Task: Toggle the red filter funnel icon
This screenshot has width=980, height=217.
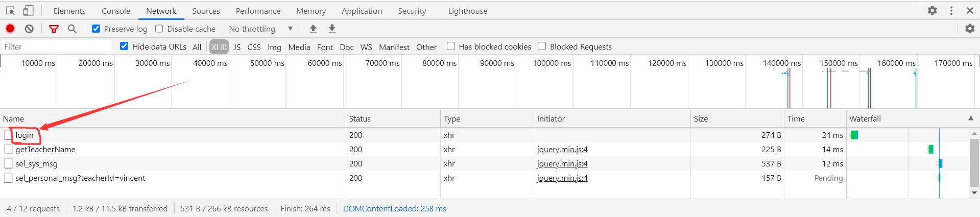Action: click(x=54, y=29)
